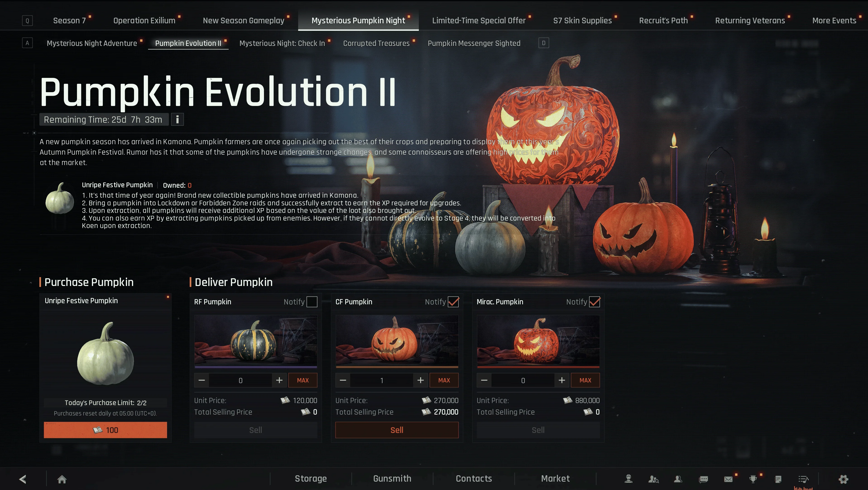Open the trophy achievements icon
Viewport: 868px width, 490px height.
pos(753,479)
